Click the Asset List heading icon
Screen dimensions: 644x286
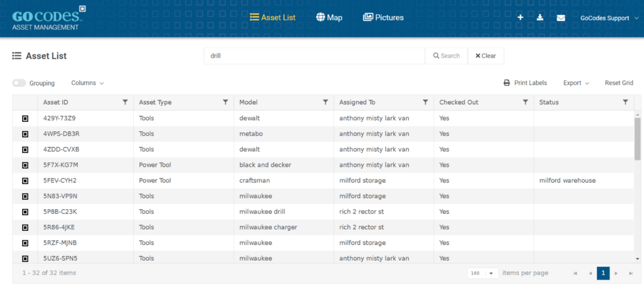(x=16, y=55)
